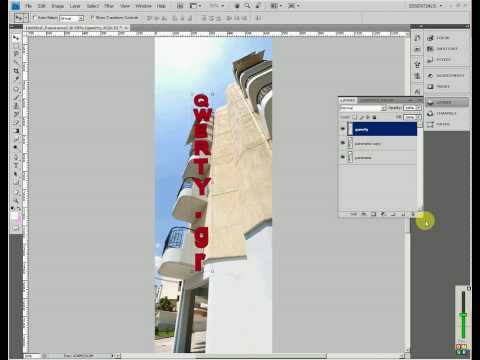Viewport: 480px width, 360px height.
Task: Open the Adjustments panel from dock
Action: point(447,76)
